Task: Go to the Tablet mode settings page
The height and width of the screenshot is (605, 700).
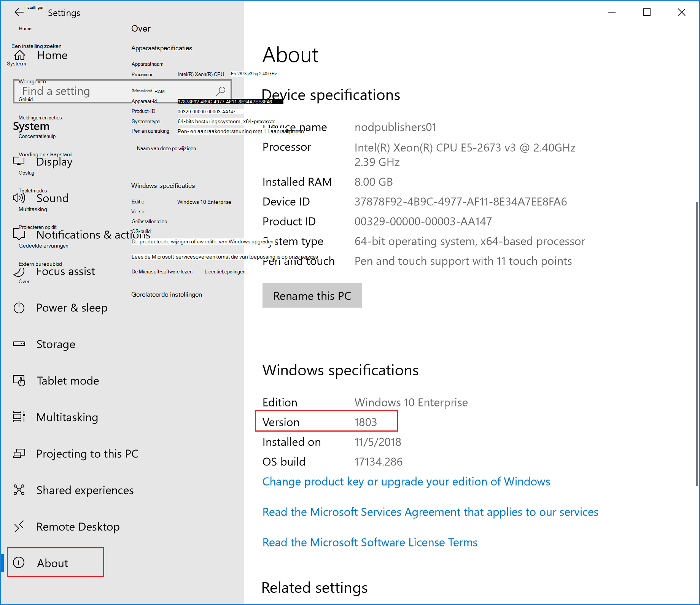Action: pos(68,381)
